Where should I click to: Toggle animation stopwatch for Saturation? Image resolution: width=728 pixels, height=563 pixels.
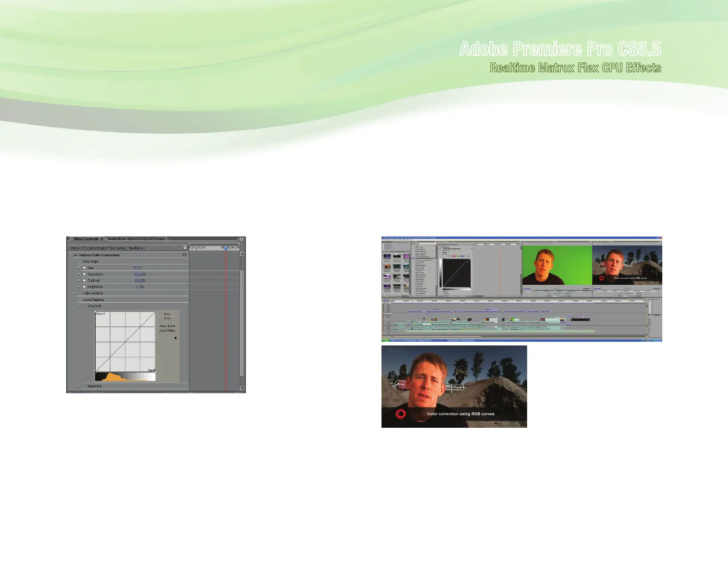pyautogui.click(x=84, y=274)
